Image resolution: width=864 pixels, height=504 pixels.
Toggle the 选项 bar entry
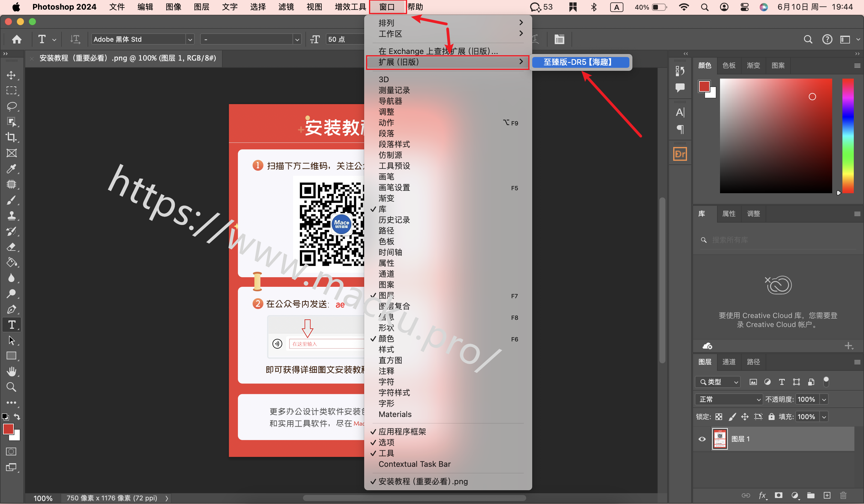(x=448, y=442)
